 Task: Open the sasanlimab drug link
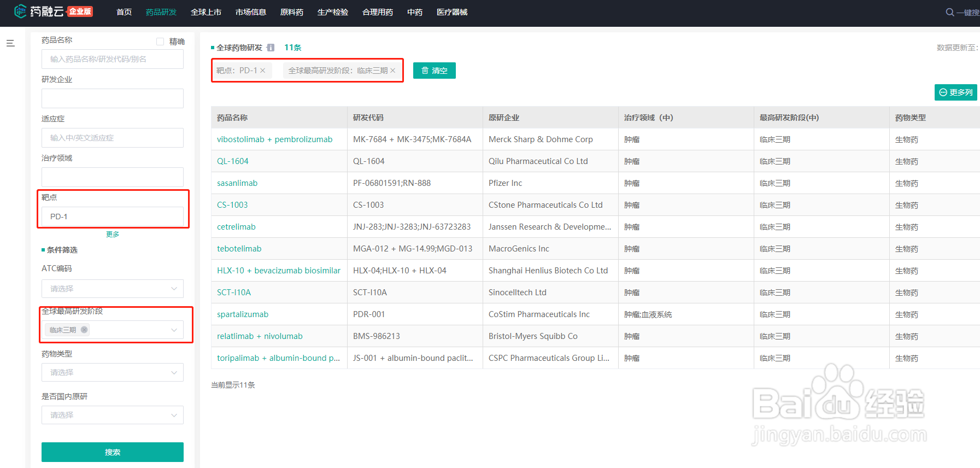tap(237, 183)
